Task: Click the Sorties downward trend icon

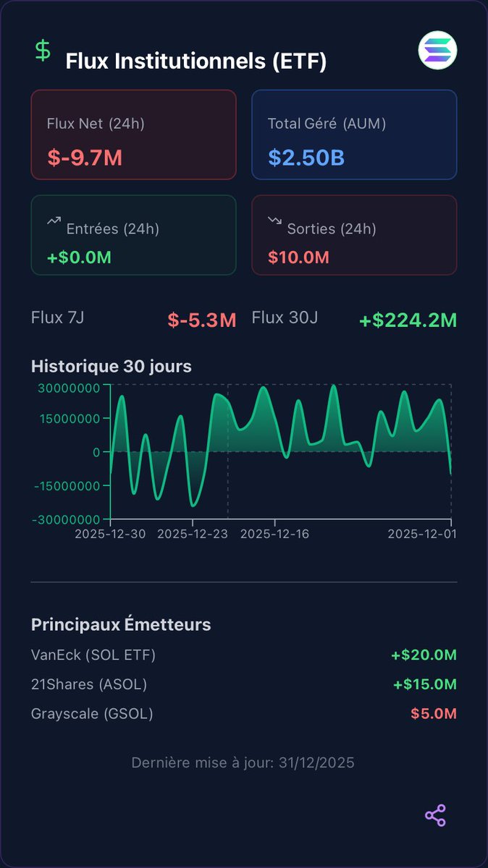Action: [274, 221]
